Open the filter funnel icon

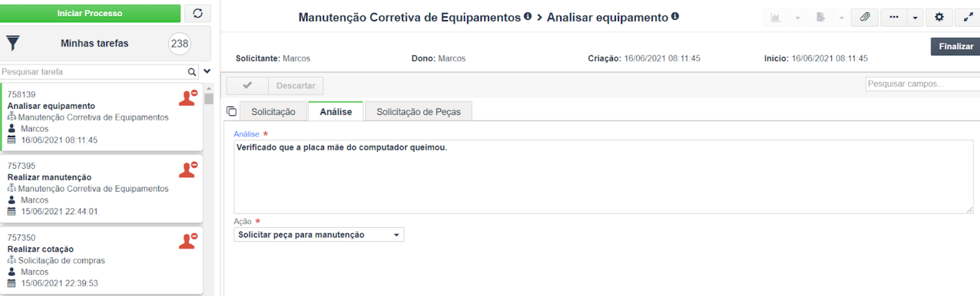click(13, 43)
